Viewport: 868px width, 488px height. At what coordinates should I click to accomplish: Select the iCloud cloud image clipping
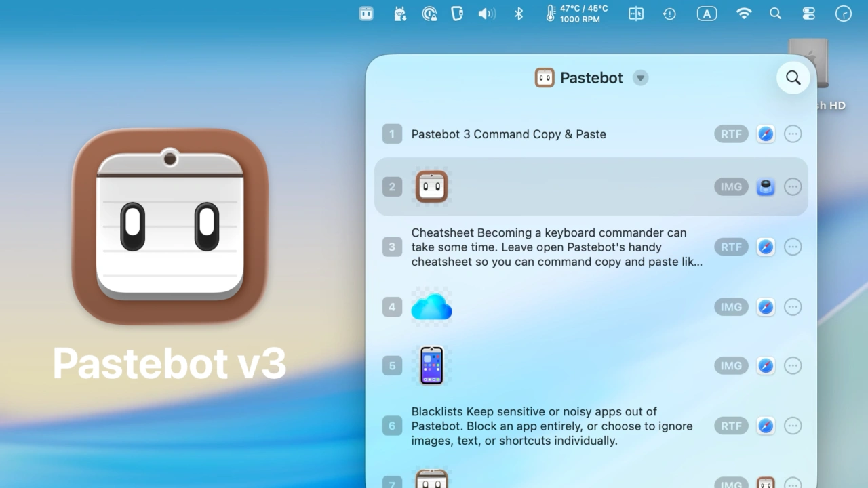tap(591, 307)
